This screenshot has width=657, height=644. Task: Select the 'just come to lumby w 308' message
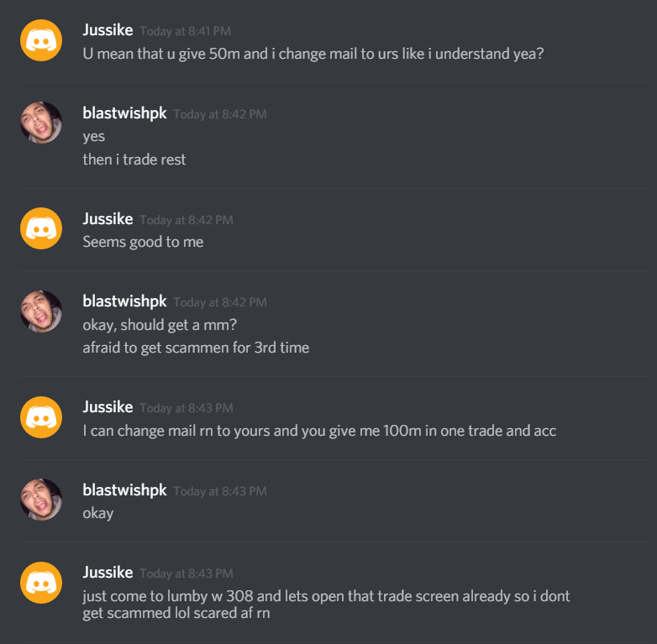tap(326, 605)
